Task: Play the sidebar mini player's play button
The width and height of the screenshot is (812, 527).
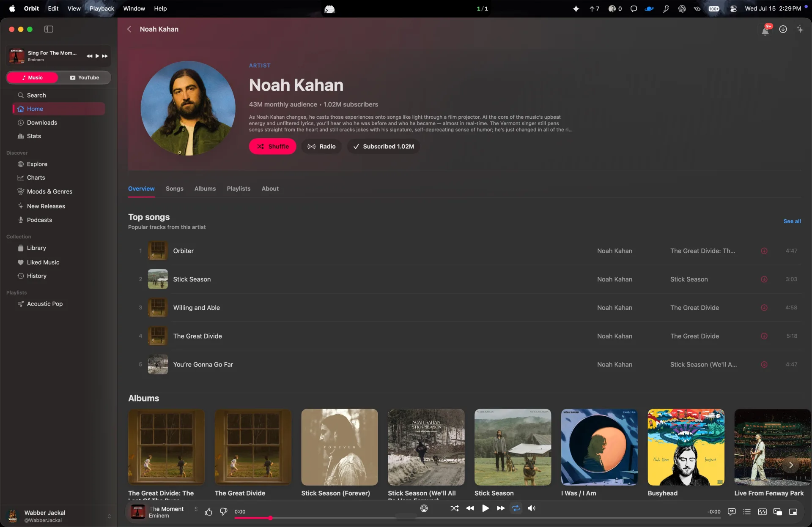Action: (x=97, y=56)
